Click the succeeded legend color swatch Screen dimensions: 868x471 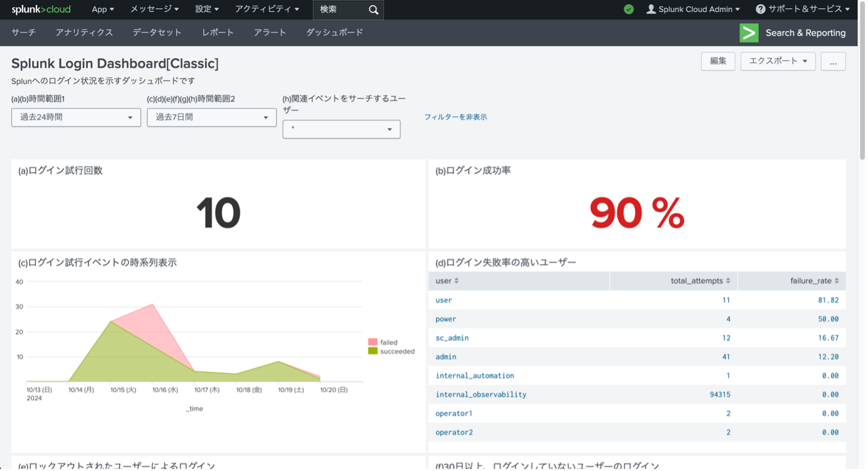coord(373,351)
